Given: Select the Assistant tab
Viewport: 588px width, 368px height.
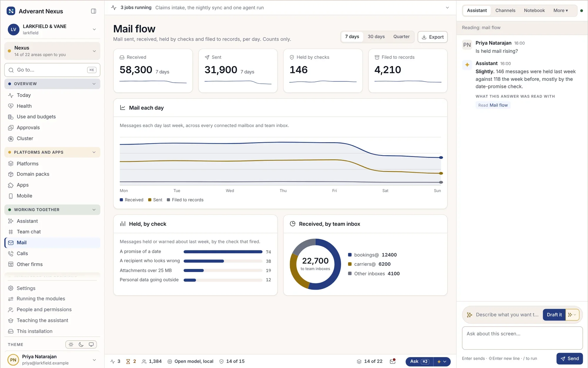Looking at the screenshot, I should [x=477, y=11].
